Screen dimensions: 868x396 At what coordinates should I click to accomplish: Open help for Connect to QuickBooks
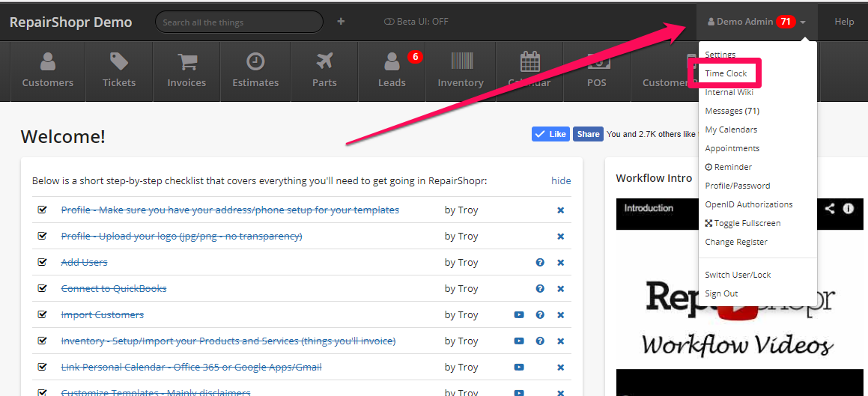tap(540, 289)
